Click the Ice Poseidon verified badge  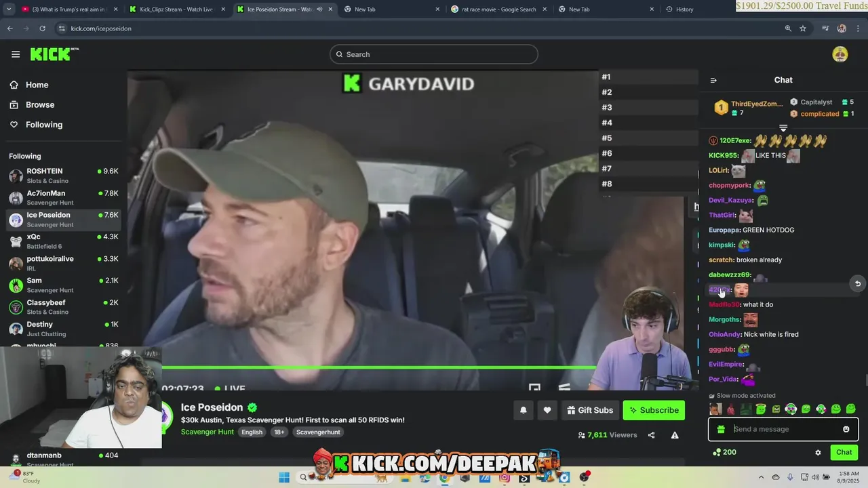(x=252, y=407)
